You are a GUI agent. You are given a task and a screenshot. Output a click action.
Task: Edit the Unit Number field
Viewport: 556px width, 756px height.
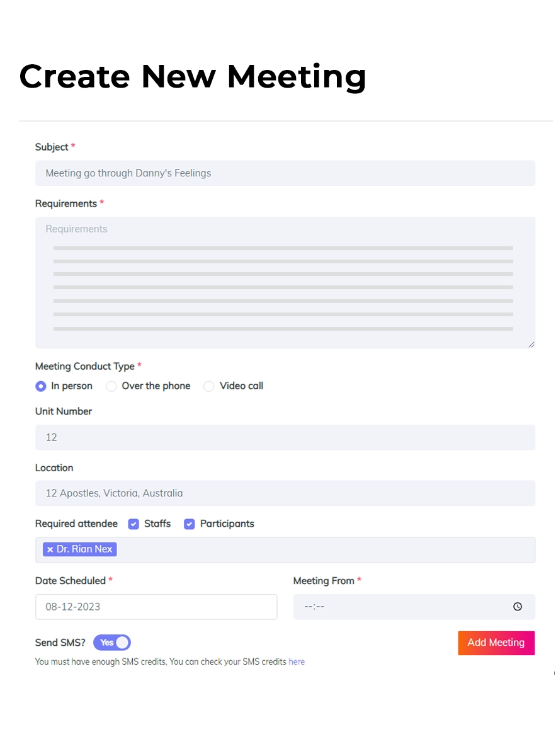(x=285, y=437)
